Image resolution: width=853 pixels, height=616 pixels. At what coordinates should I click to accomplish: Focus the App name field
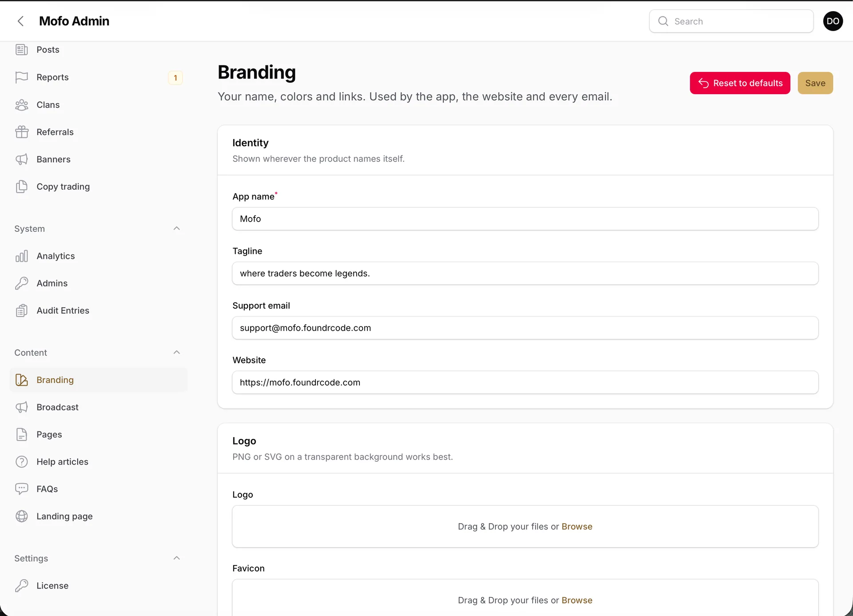525,219
